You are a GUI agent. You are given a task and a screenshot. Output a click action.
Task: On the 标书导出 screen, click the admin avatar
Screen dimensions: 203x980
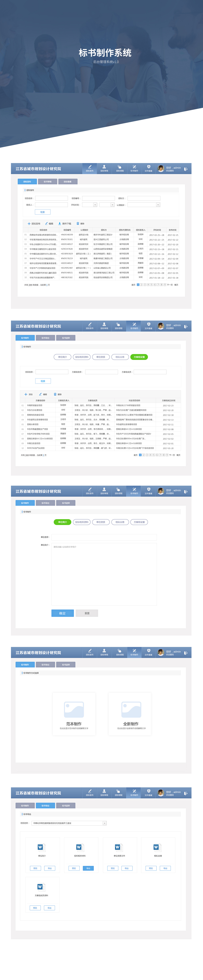pyautogui.click(x=161, y=793)
